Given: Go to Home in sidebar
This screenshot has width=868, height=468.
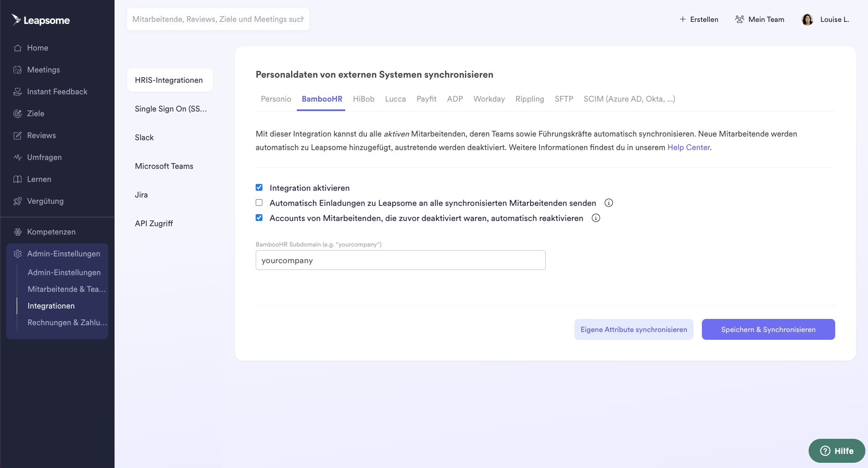Looking at the screenshot, I should [x=37, y=48].
